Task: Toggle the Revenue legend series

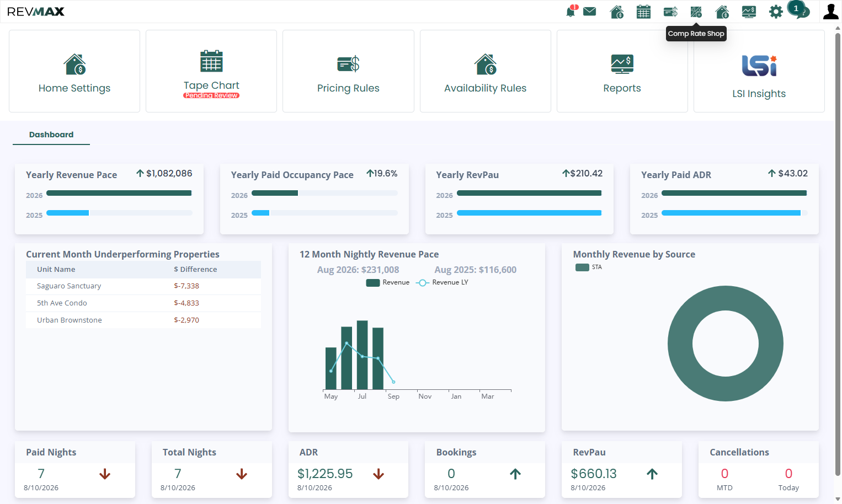Action: pyautogui.click(x=388, y=282)
